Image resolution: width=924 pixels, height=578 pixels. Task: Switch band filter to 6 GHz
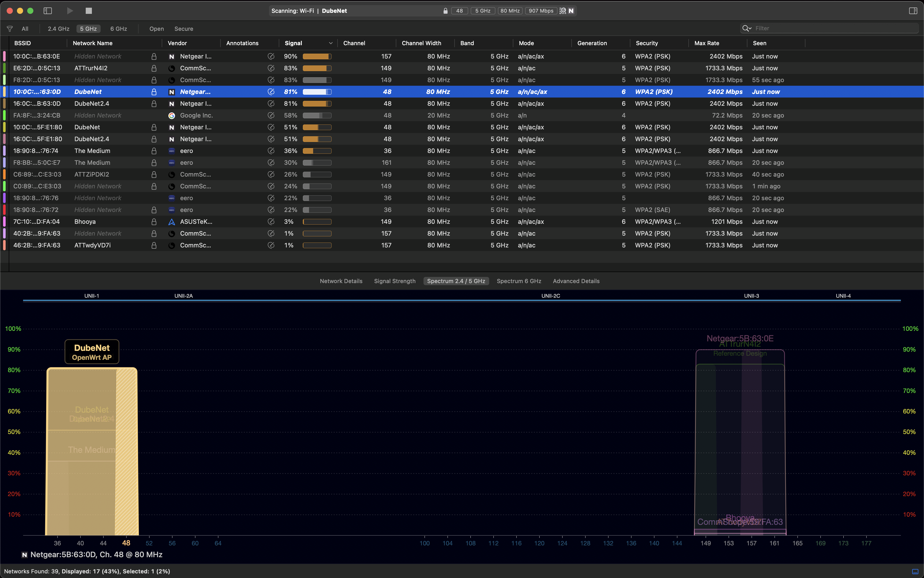tap(118, 28)
